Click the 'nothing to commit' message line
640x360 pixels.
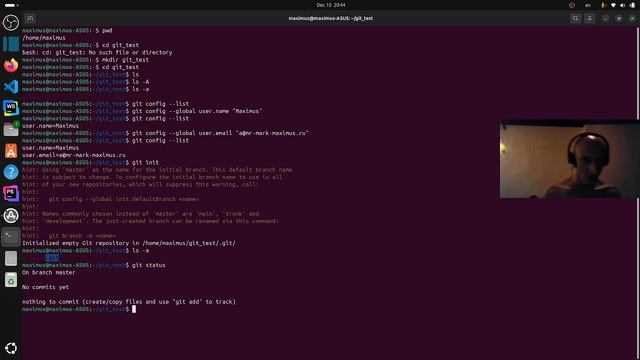pyautogui.click(x=129, y=302)
